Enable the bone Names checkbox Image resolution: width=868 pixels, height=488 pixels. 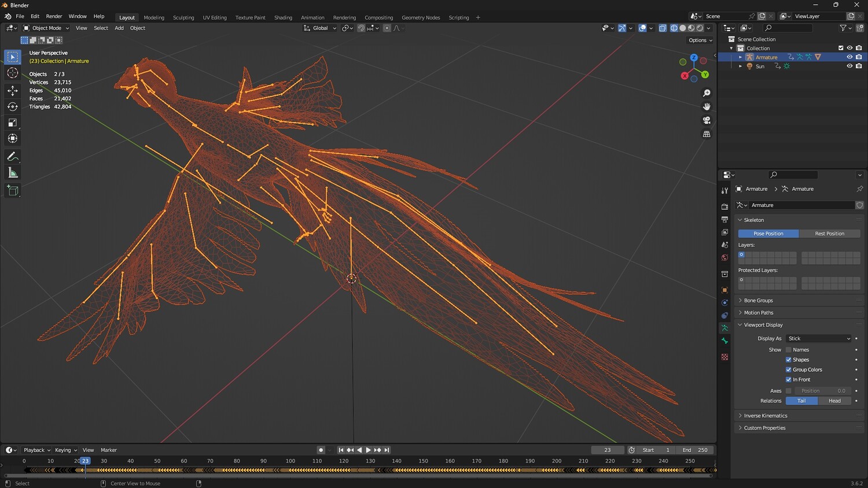788,350
